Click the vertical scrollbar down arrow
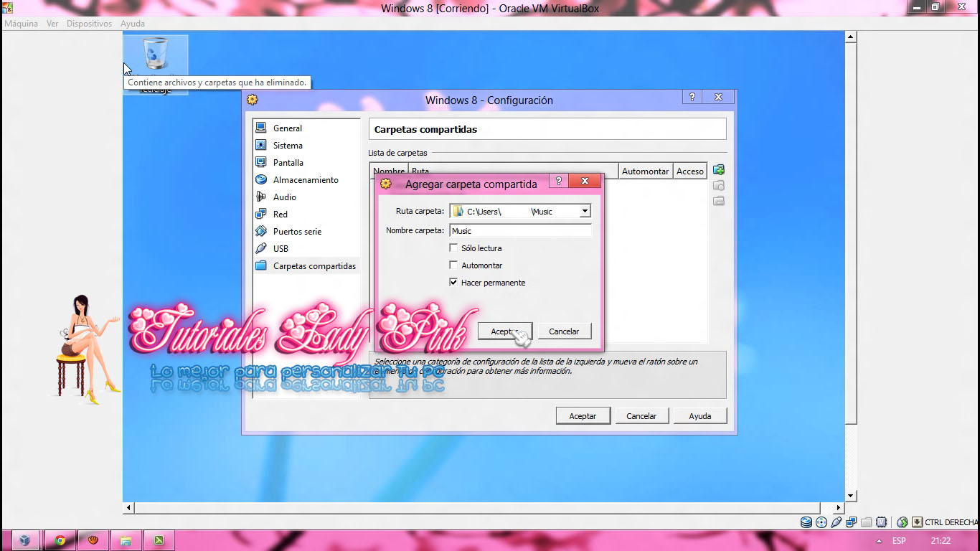 click(x=851, y=496)
